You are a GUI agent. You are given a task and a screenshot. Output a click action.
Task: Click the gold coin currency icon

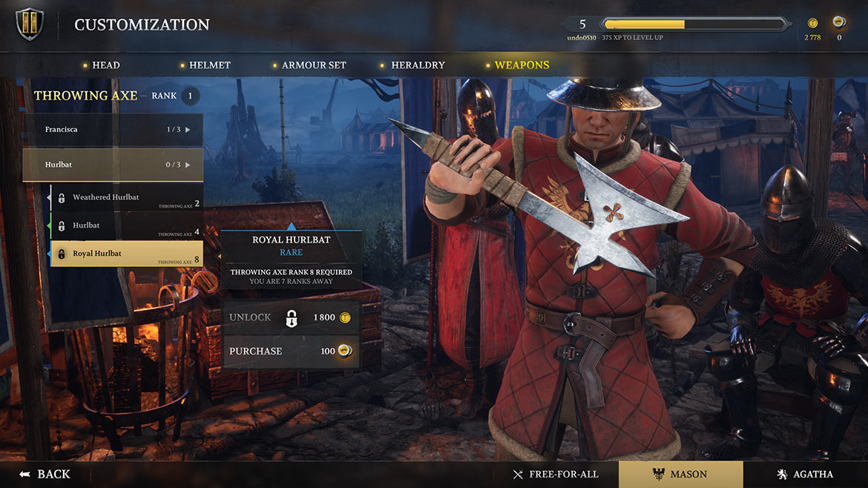(812, 23)
